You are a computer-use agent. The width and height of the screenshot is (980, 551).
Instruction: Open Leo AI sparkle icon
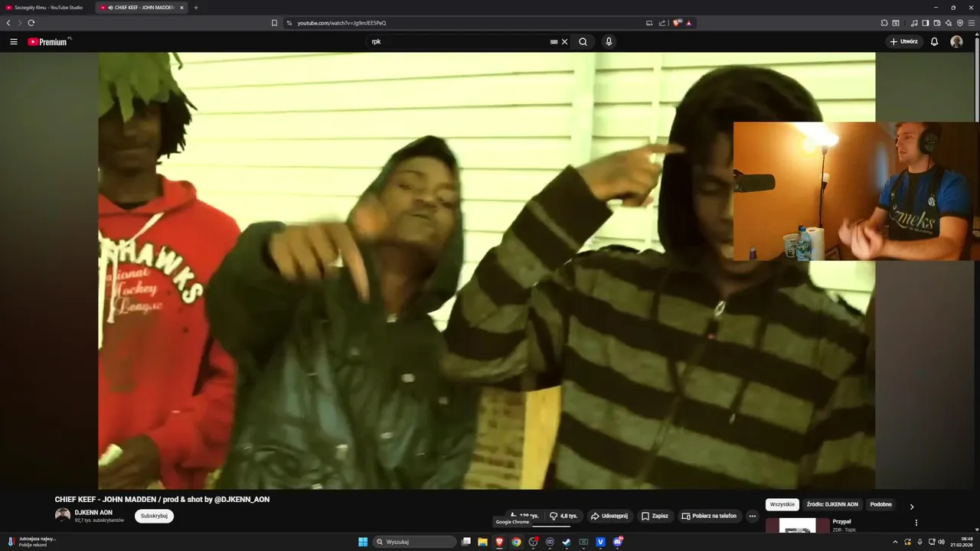949,23
